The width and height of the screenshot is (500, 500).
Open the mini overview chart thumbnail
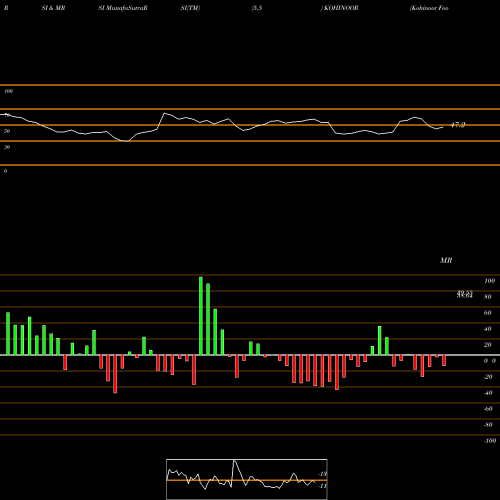(247, 479)
